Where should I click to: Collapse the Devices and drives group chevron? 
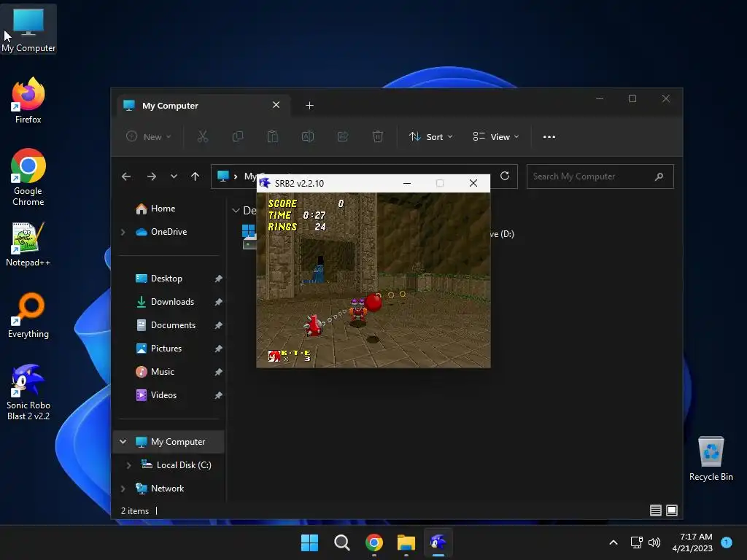coord(236,211)
